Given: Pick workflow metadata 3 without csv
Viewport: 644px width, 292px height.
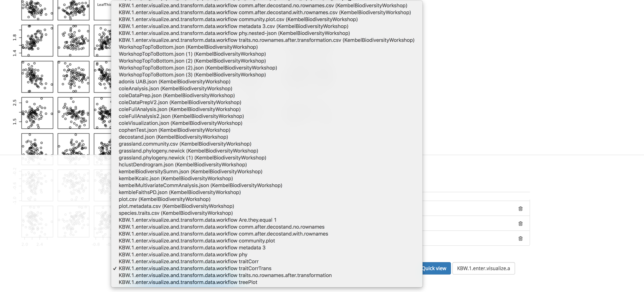Looking at the screenshot, I should tap(266, 248).
